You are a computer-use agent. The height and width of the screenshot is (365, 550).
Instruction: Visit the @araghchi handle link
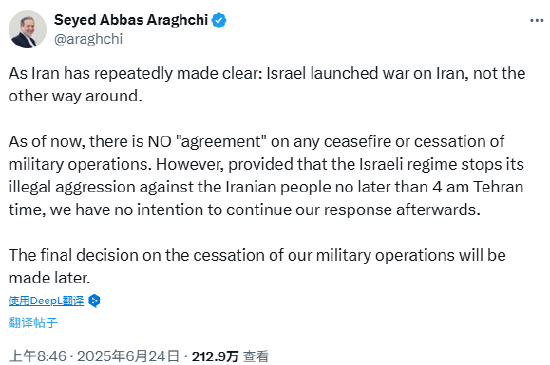(88, 39)
